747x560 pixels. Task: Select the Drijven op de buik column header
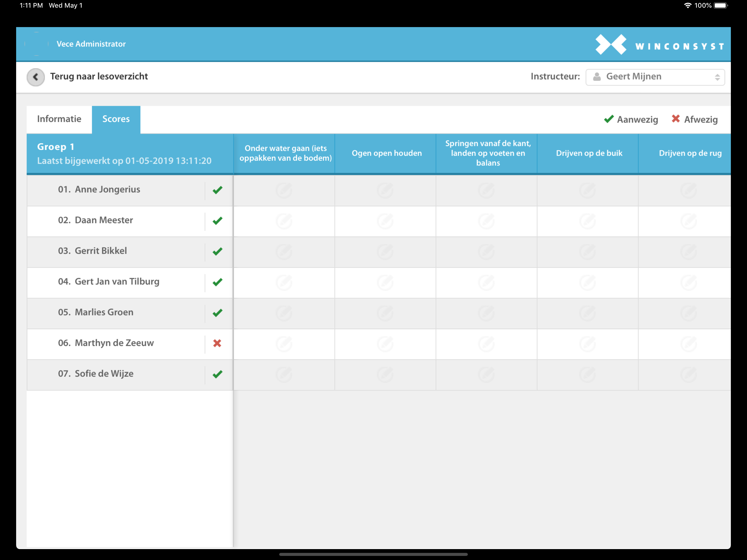588,153
